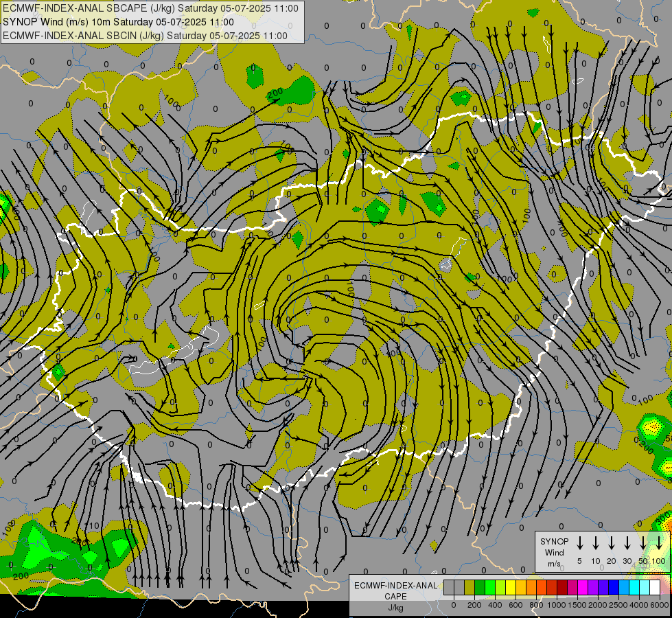This screenshot has height=618, width=672.
Task: Pick the pale cyan CAPE swatch at 4000
Action: 645,588
